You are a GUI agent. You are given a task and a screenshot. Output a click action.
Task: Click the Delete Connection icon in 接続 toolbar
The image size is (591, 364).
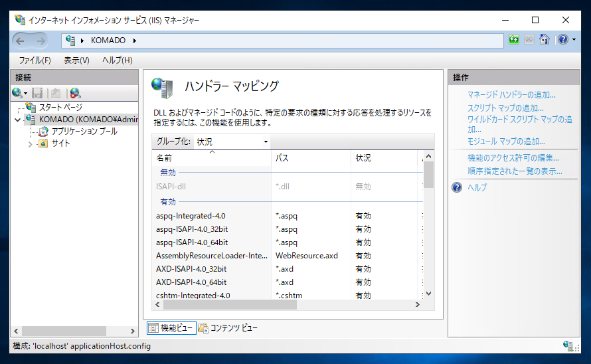(76, 93)
